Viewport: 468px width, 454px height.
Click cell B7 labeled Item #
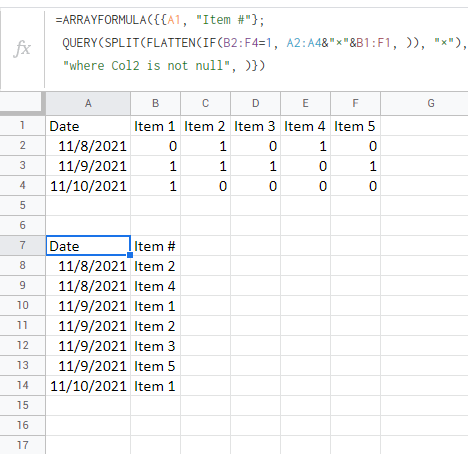(155, 246)
